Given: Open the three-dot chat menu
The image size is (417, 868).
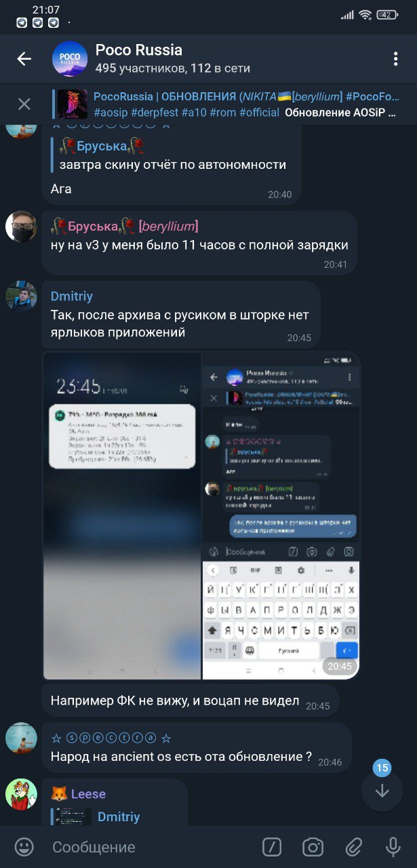Looking at the screenshot, I should click(395, 59).
